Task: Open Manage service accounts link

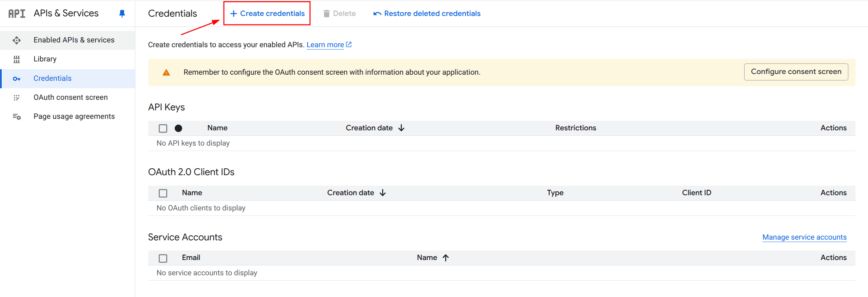Action: coord(805,237)
